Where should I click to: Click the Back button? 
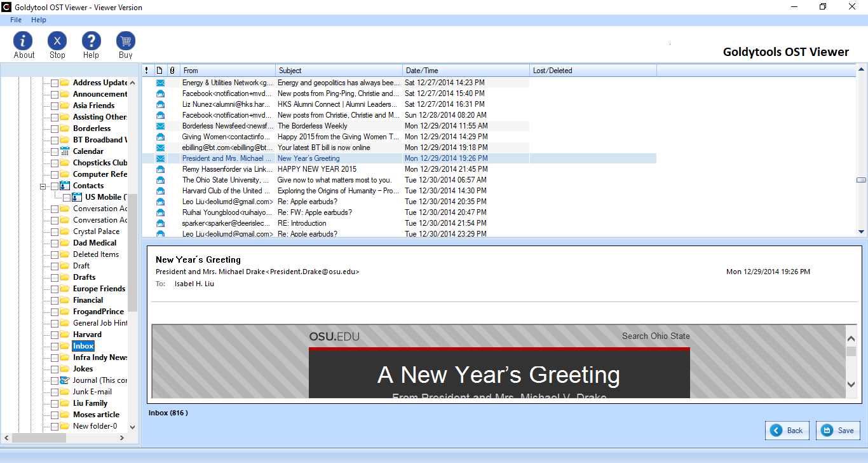click(x=787, y=431)
